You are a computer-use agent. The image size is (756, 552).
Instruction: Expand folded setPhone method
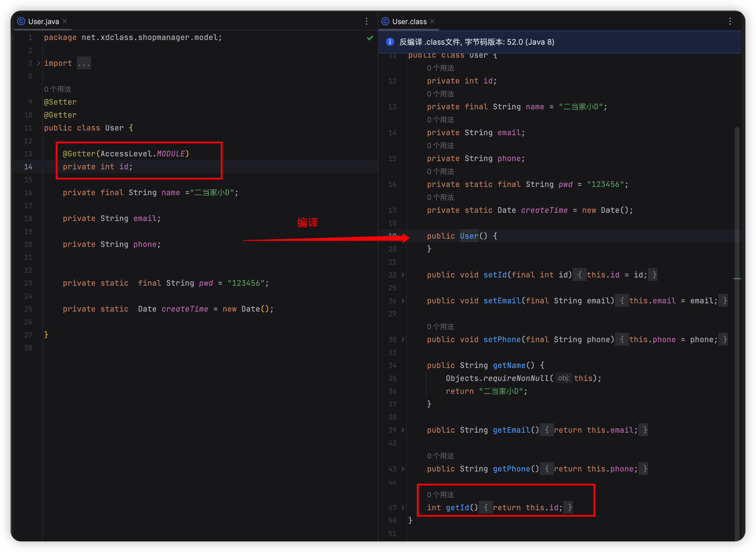[x=403, y=339]
